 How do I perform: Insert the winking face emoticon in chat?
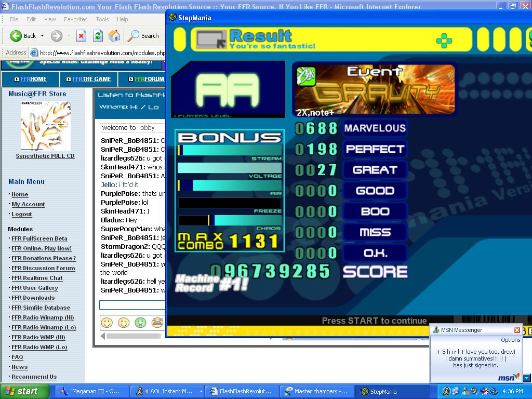124,322
